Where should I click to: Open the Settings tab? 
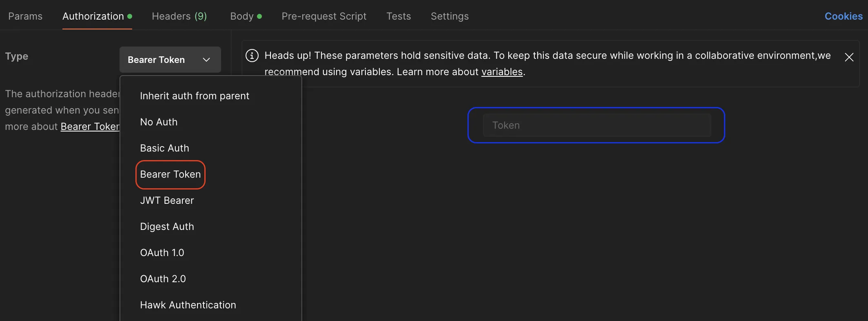coord(449,16)
